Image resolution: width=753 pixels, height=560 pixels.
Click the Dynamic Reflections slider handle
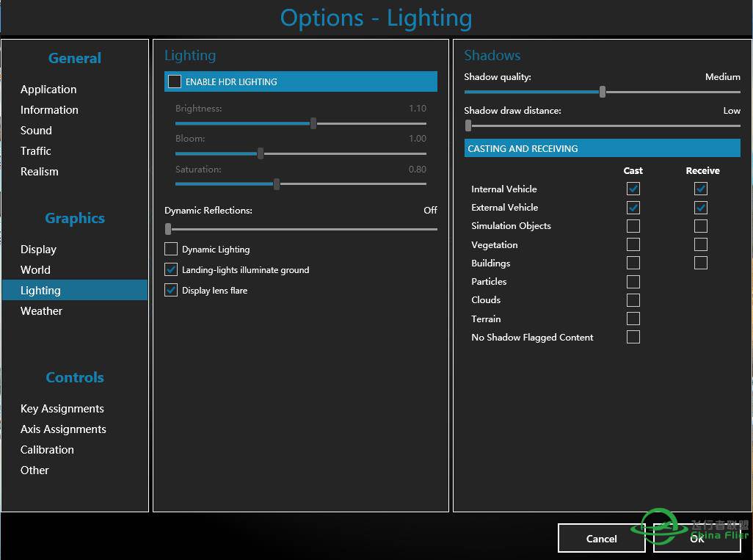pos(168,229)
